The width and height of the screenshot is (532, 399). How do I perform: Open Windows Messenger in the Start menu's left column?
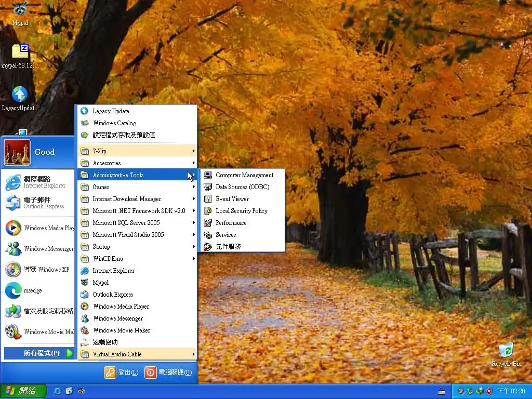tap(38, 249)
